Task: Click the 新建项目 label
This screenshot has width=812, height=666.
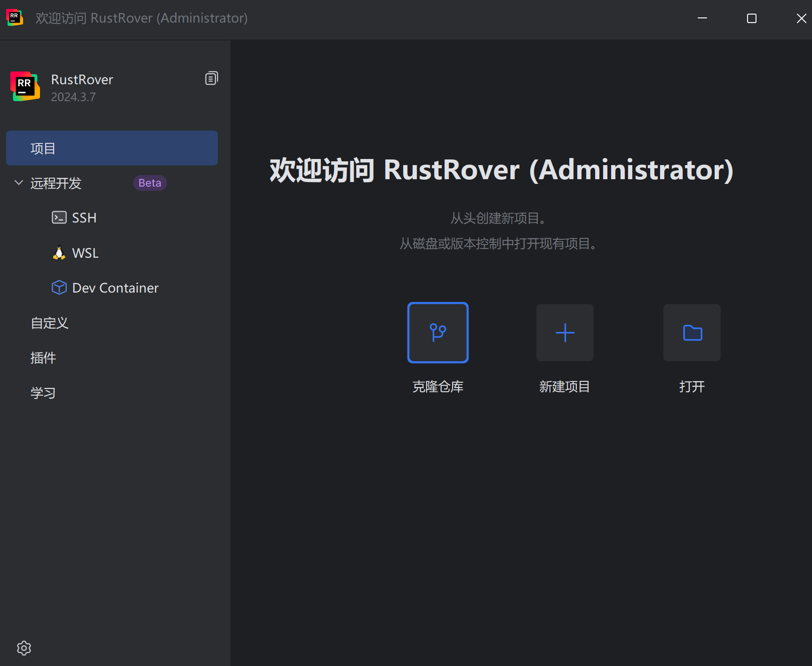Action: tap(565, 387)
